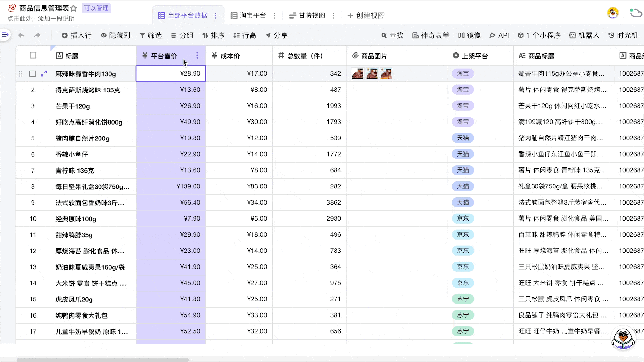This screenshot has height=362, width=644.
Task: Open the 镜像 mirror feature
Action: click(x=469, y=35)
